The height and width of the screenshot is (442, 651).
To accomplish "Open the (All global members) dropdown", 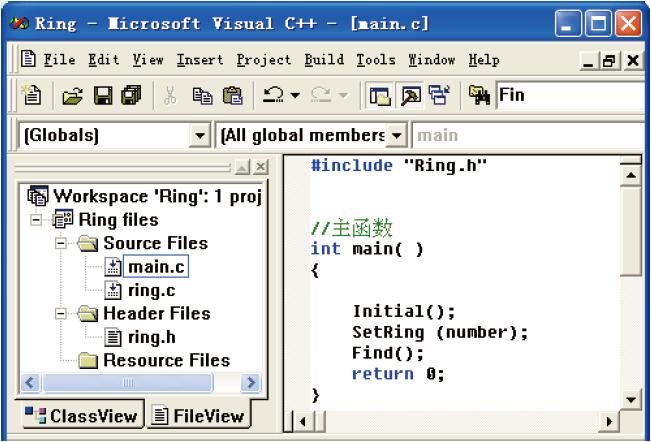I will click(396, 135).
